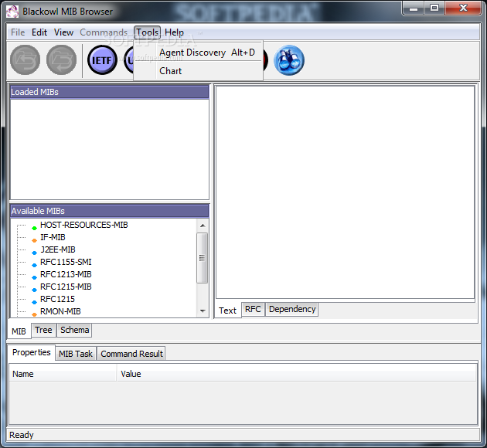Switch to the Command Result tab
Image resolution: width=487 pixels, height=448 pixels.
point(131,354)
